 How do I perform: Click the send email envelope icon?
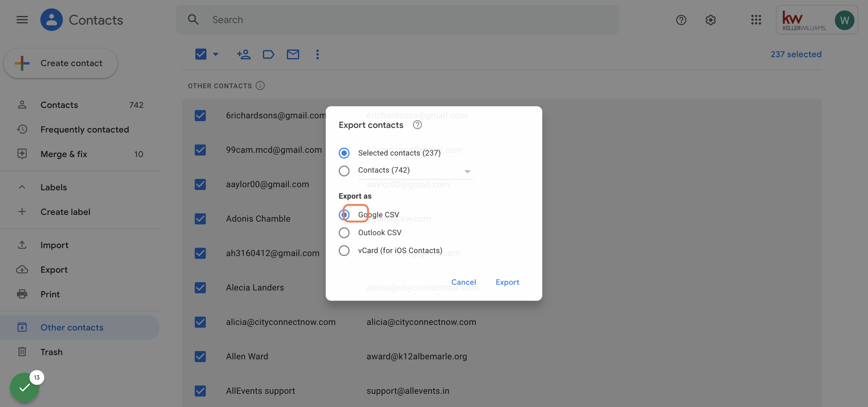(x=292, y=54)
